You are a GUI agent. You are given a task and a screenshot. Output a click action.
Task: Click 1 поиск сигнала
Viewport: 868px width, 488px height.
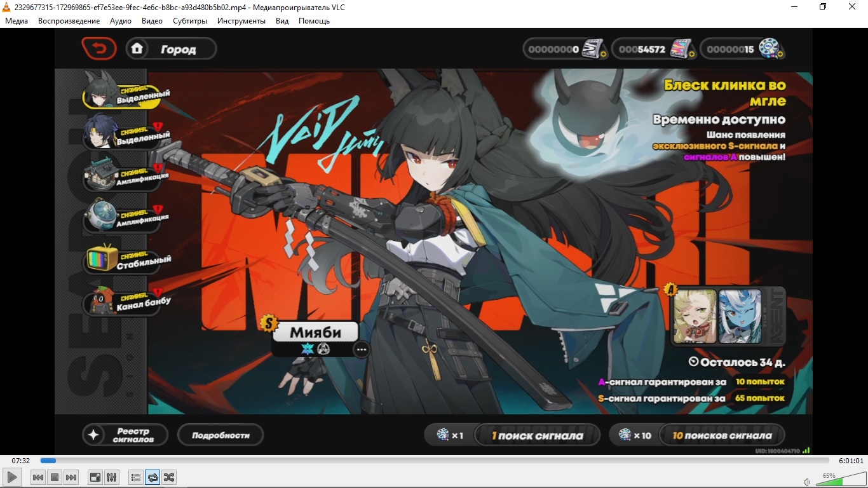[x=536, y=435]
